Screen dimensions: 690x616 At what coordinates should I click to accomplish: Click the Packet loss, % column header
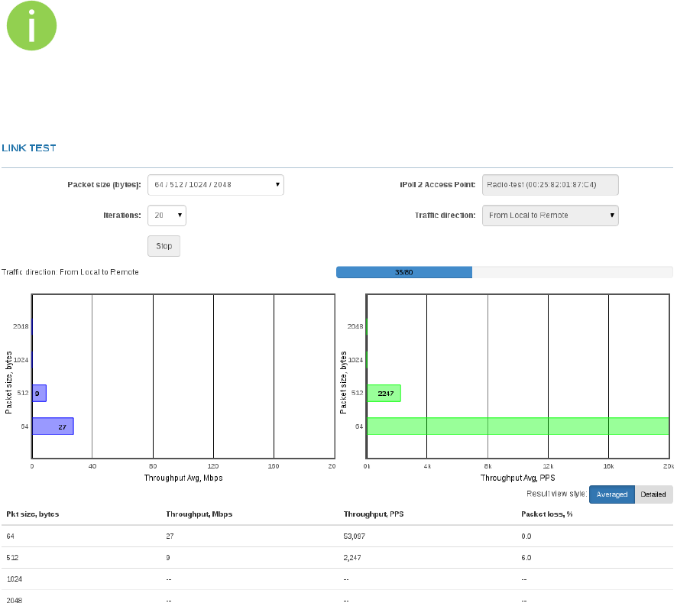(546, 514)
